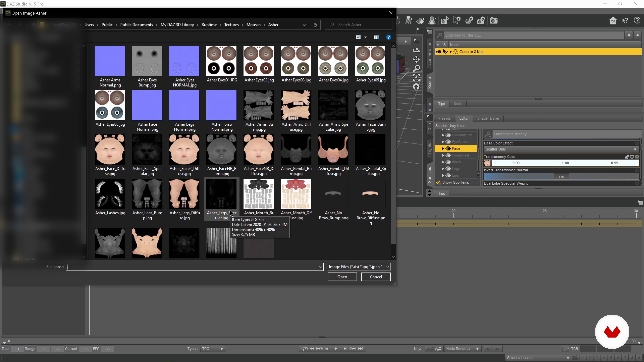The height and width of the screenshot is (362, 644).
Task: Switch to the Shader Baker tab
Action: click(488, 118)
